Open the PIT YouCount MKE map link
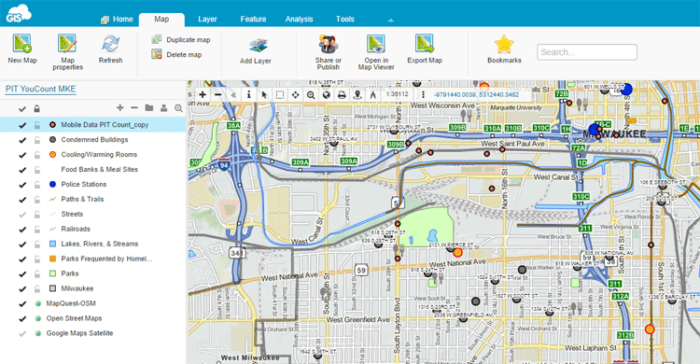Viewport: 700px width, 364px height. point(41,89)
